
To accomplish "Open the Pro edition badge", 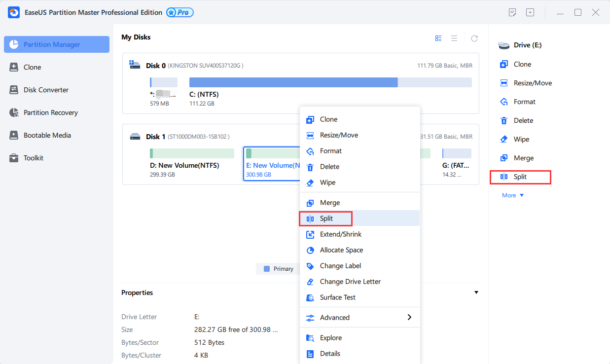I will (x=180, y=12).
